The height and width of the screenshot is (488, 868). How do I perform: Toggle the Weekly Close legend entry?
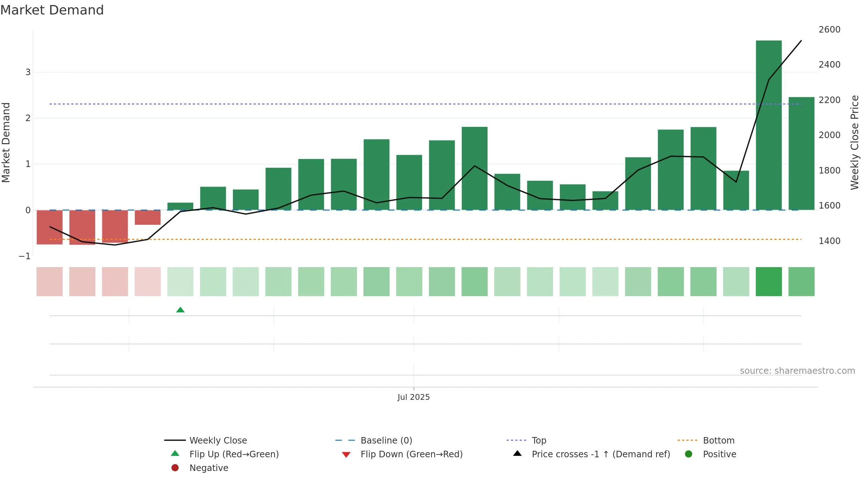(x=205, y=440)
